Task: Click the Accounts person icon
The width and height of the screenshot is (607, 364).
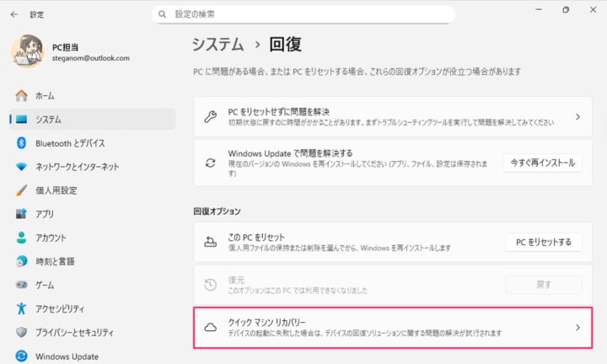Action: click(22, 238)
